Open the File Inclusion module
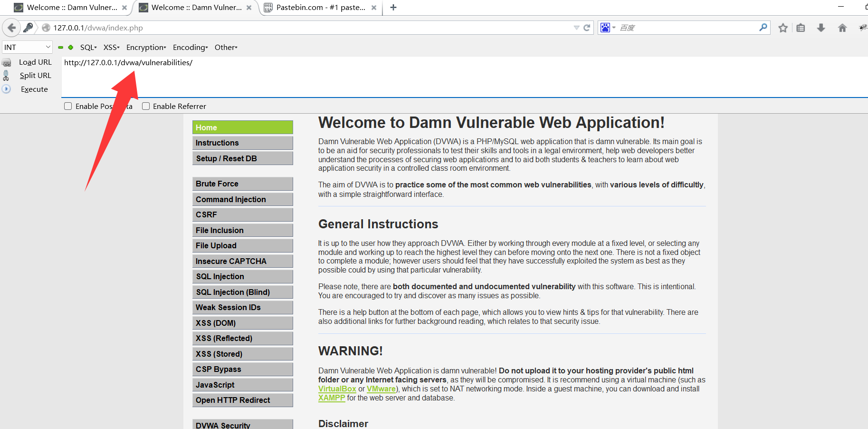The width and height of the screenshot is (868, 429). (x=243, y=230)
